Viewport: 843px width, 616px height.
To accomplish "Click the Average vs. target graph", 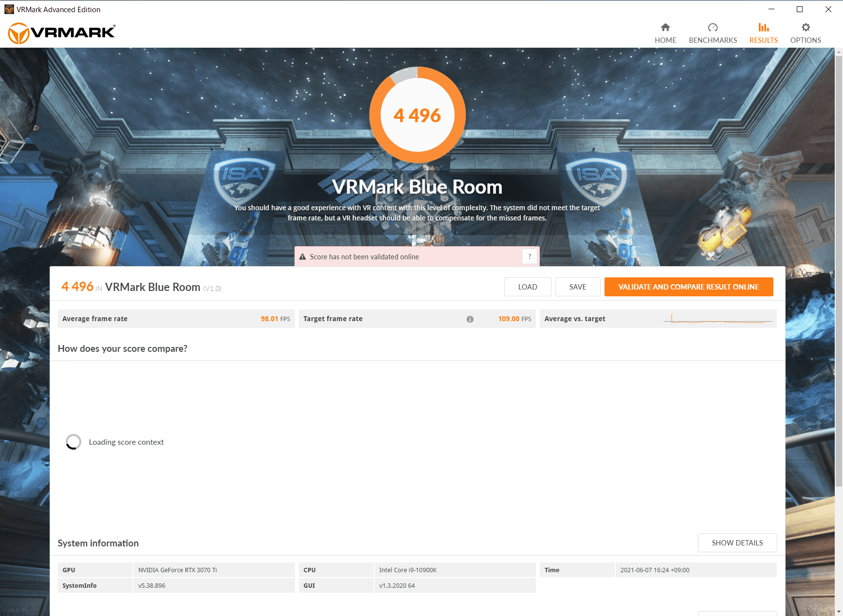I will pyautogui.click(x=718, y=319).
